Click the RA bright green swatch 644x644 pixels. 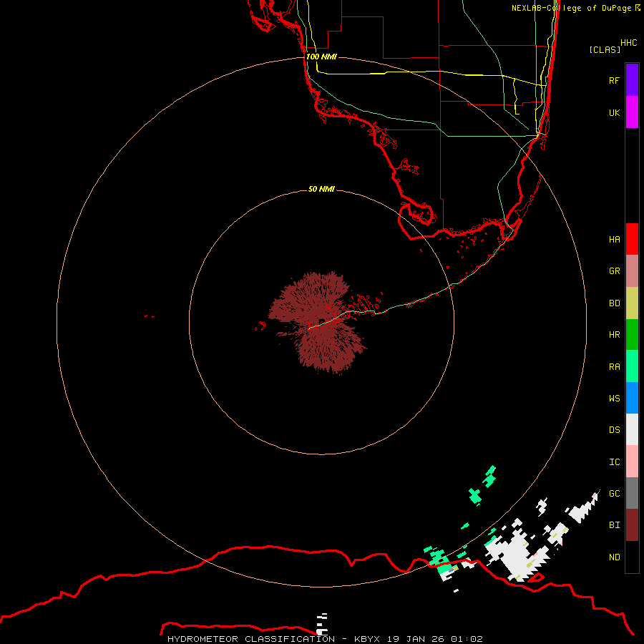click(632, 366)
